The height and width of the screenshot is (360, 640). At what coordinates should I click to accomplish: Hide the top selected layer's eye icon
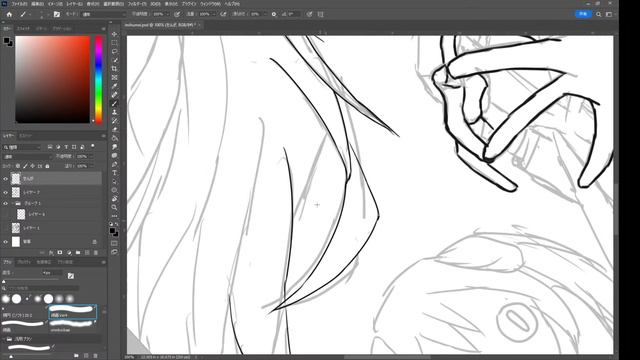6,179
